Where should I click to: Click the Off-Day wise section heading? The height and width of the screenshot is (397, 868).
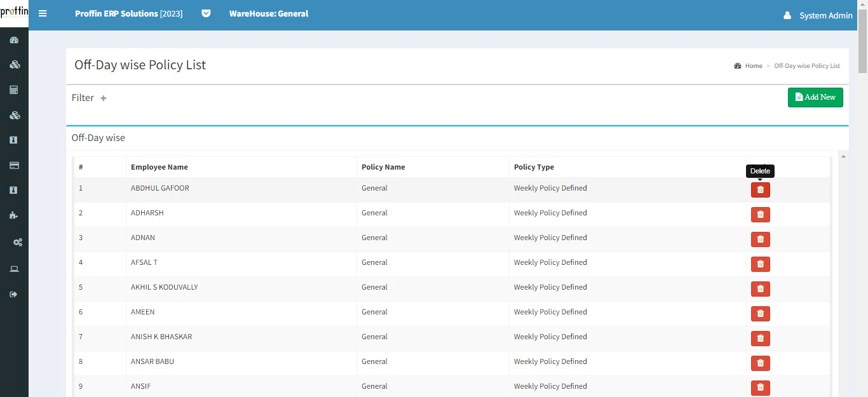(98, 138)
